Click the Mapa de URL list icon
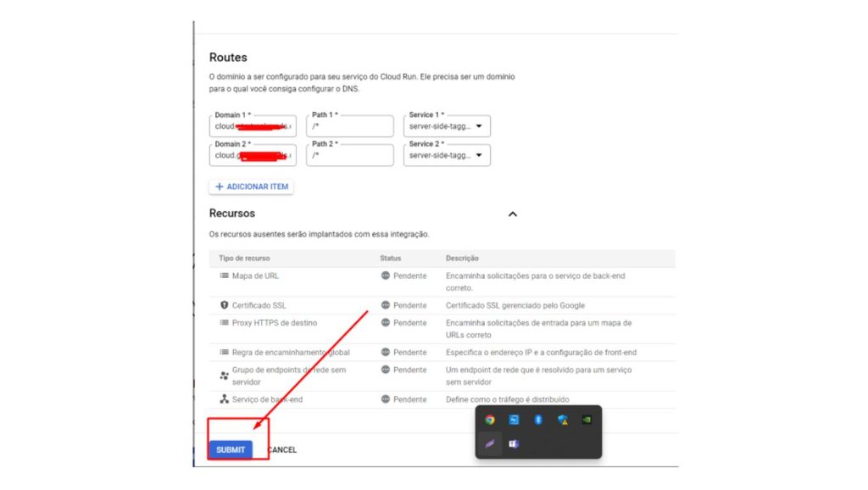The width and height of the screenshot is (868, 490). tap(224, 276)
